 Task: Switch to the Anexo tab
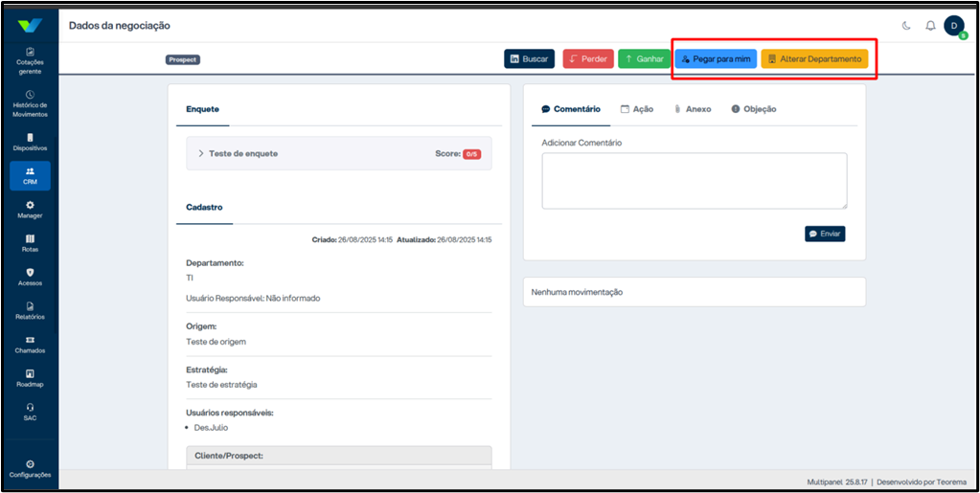(x=693, y=109)
